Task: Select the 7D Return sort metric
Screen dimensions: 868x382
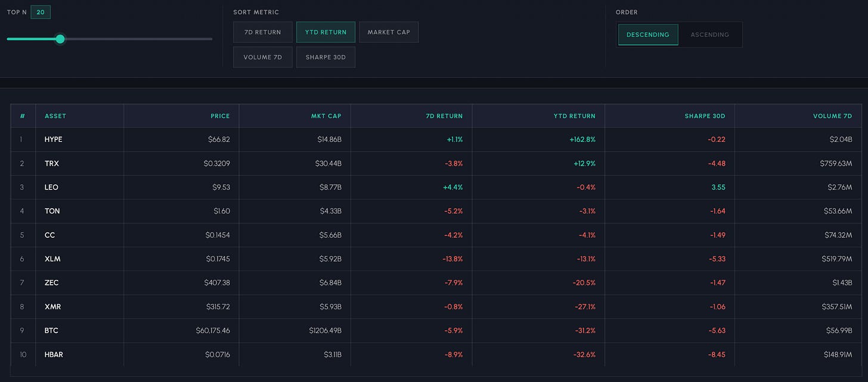Action: 263,32
